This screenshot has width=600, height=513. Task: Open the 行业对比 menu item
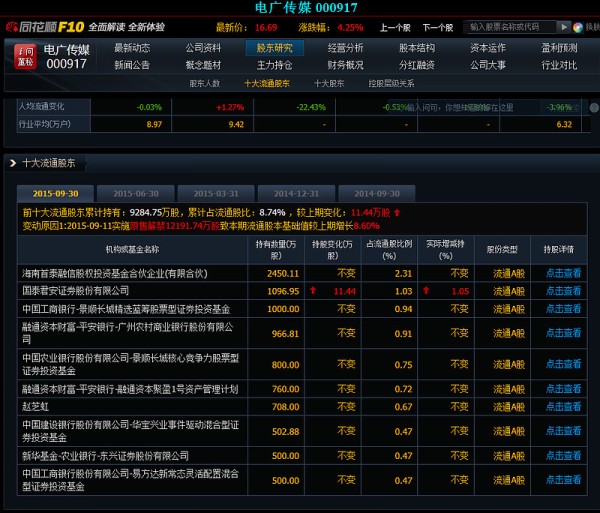(559, 65)
